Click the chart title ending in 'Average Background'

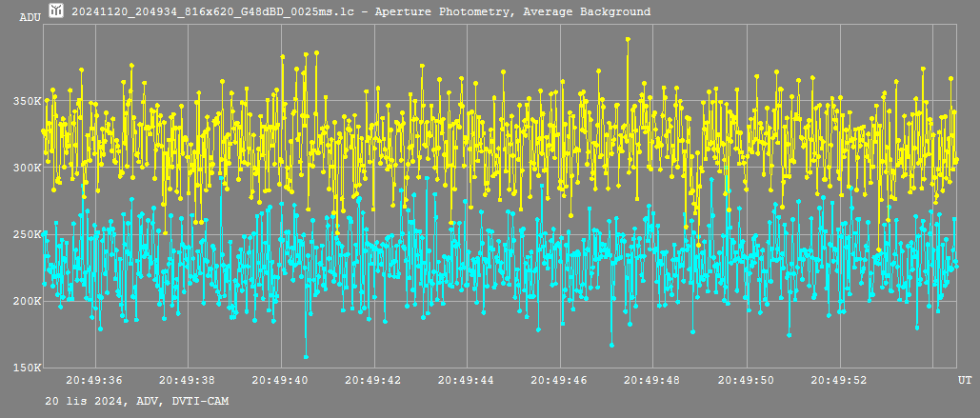361,11
